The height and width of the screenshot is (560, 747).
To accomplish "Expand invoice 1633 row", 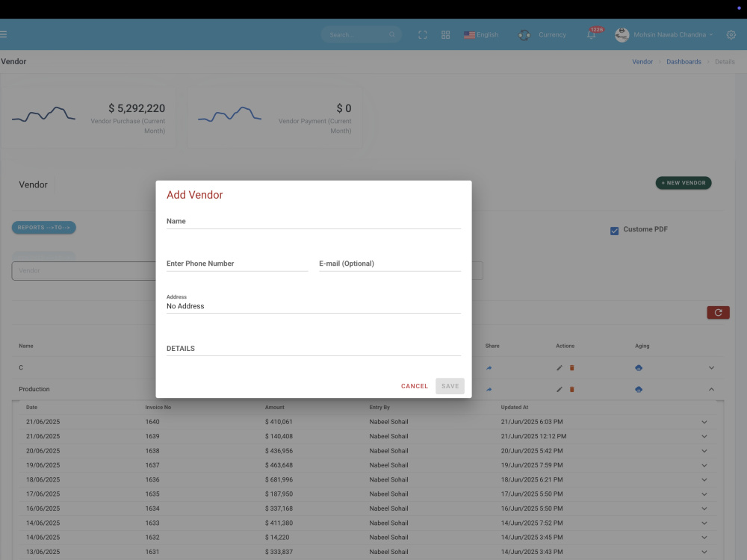I will tap(704, 523).
